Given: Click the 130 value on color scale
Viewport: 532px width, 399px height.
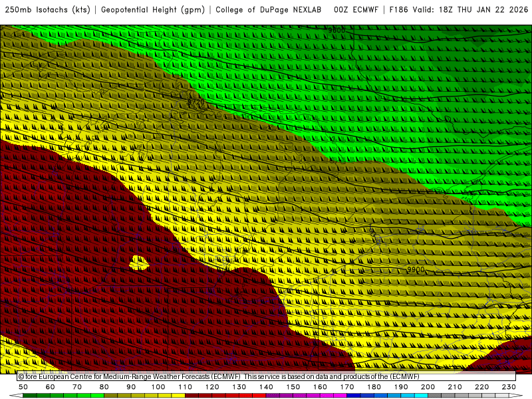Looking at the screenshot, I should 239,387.
